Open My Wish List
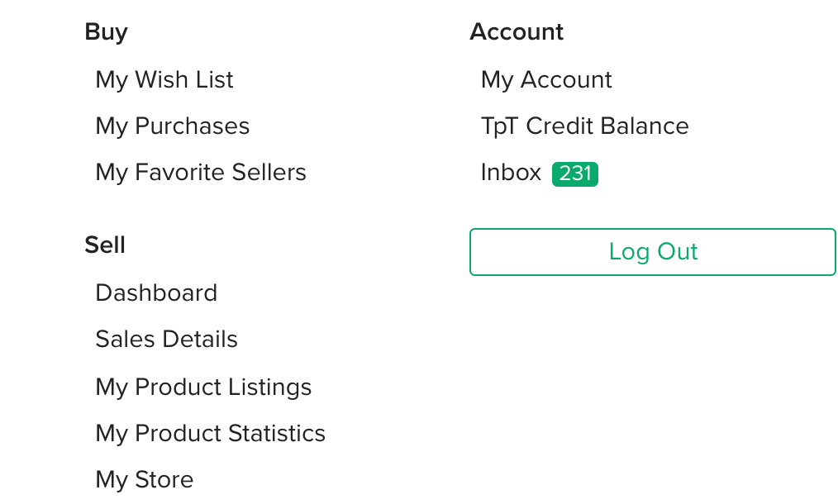This screenshot has height=504, width=838. pos(164,79)
